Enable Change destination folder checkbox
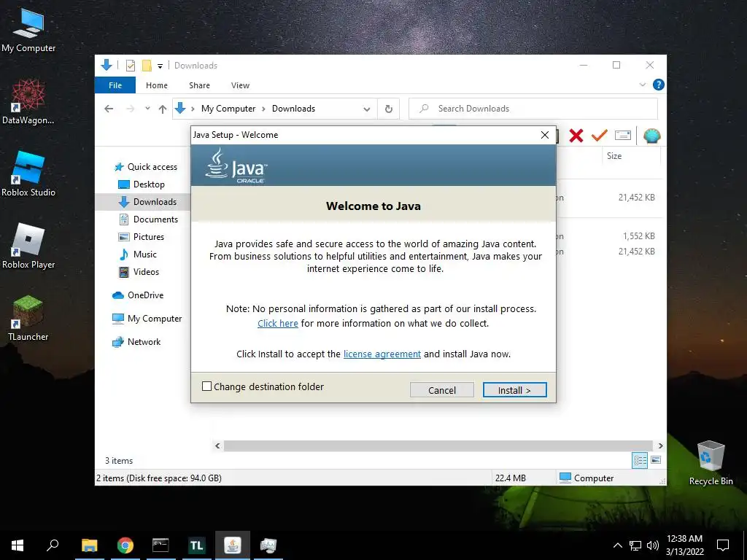The image size is (747, 560). [x=206, y=386]
